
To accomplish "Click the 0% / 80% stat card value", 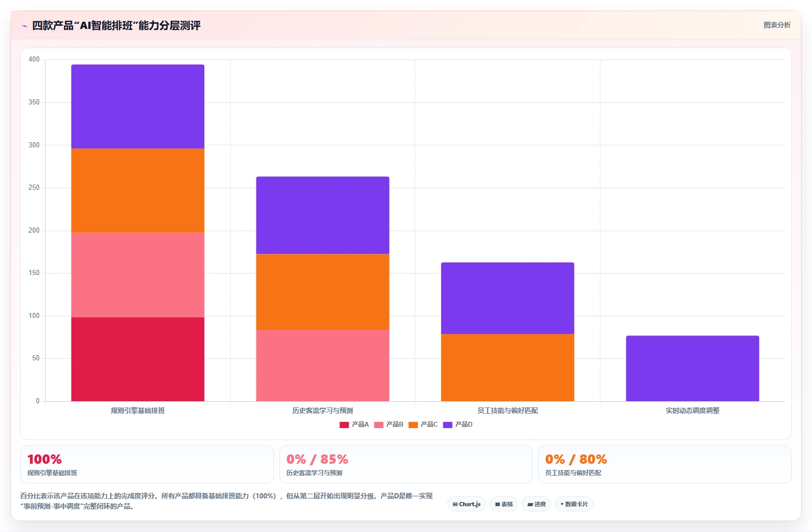I will (x=576, y=459).
